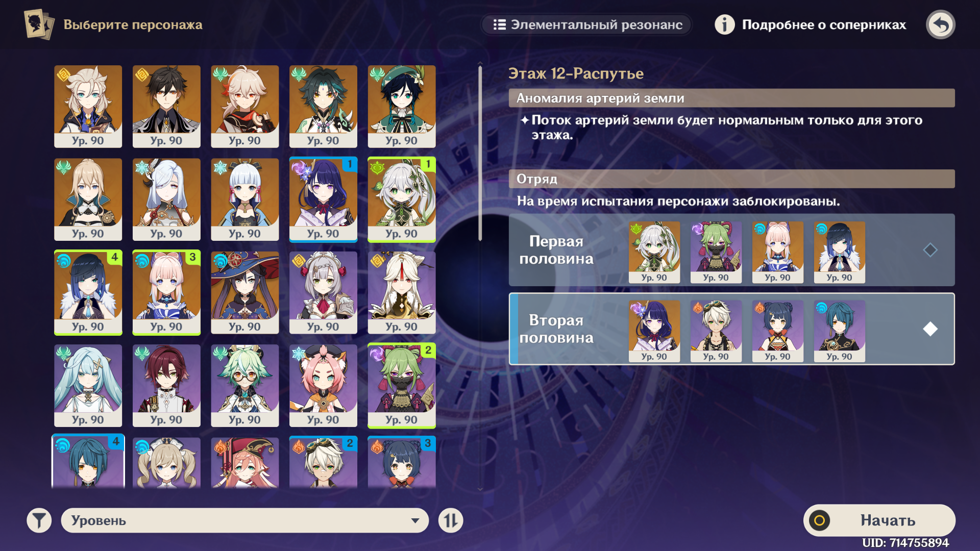Click the character select cards icon
980x551 pixels.
[39, 24]
